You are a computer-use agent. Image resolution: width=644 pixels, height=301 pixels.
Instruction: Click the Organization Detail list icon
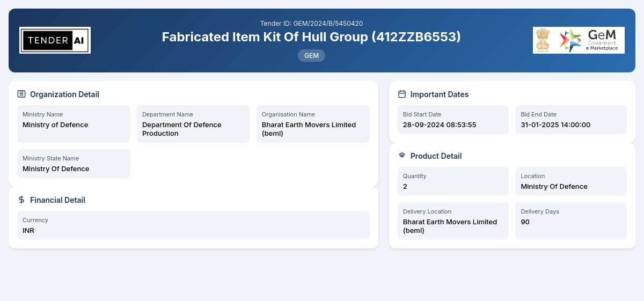[21, 94]
